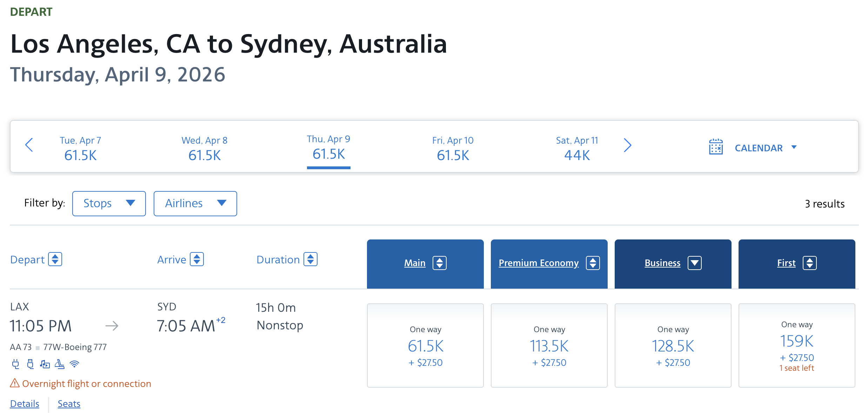Screen dimensions: 868x415
Task: Open the Stops filter dropdown
Action: (x=109, y=204)
